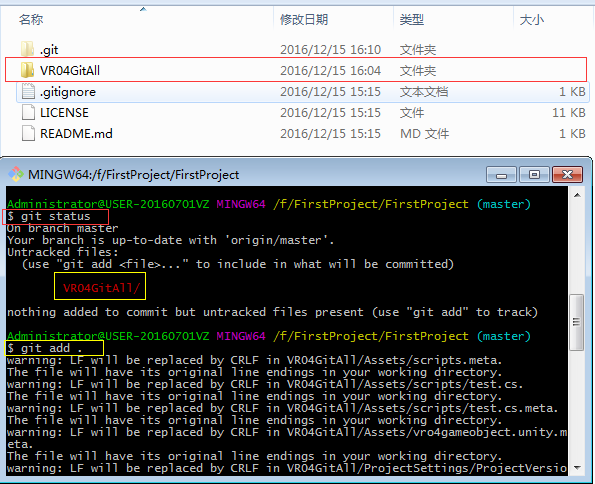Click the README.md file icon
This screenshot has height=484, width=595.
pos(28,133)
